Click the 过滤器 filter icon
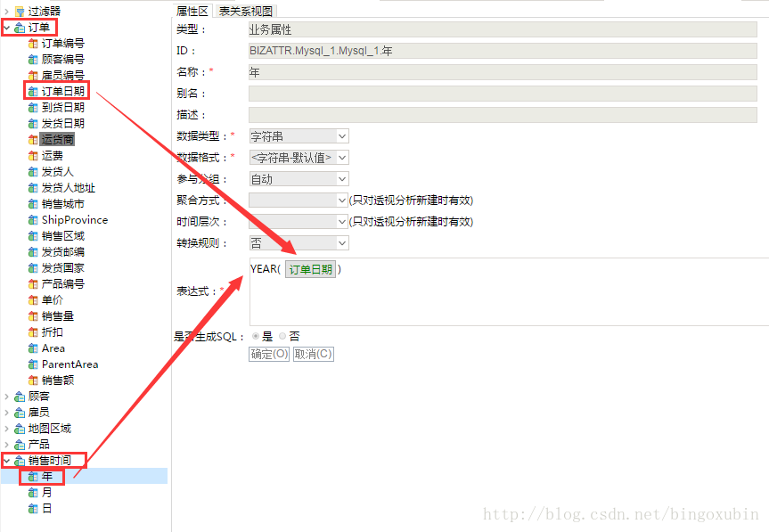This screenshot has width=769, height=532. pos(20,12)
